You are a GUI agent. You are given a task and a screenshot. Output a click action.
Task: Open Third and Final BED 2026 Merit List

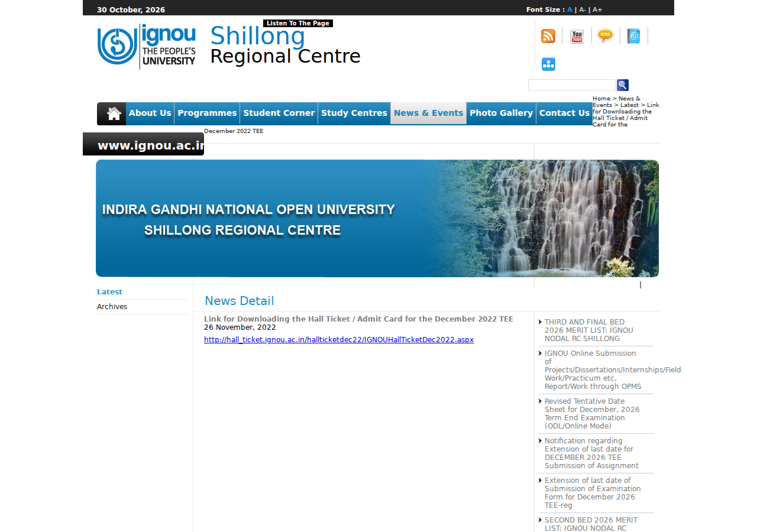point(589,330)
